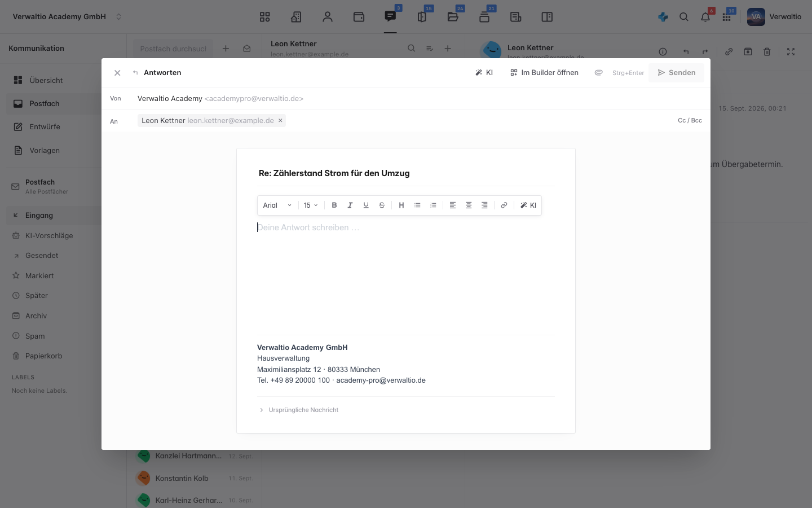Click the subject line Re: Zählerstand Strom
The width and height of the screenshot is (812, 508).
pyautogui.click(x=406, y=173)
